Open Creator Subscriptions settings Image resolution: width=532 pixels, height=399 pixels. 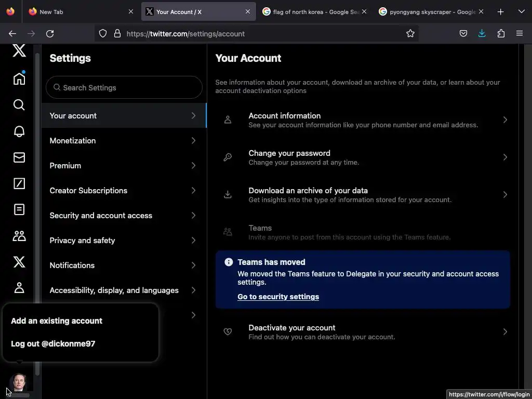pyautogui.click(x=124, y=190)
